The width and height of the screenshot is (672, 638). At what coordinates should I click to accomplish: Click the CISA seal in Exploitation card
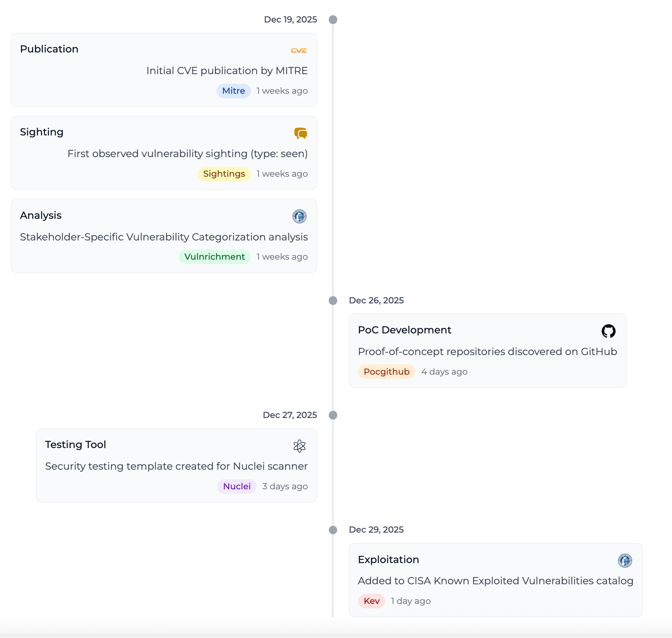625,561
